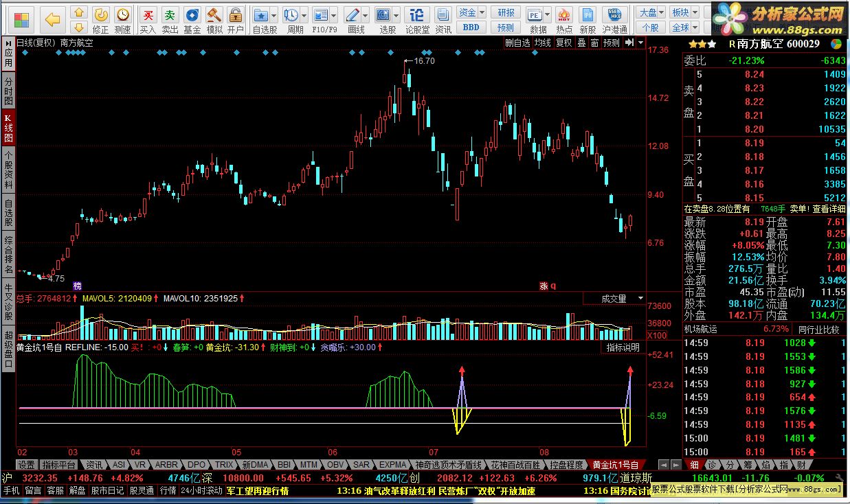
Task: Click 查看详细 to view order details
Action: coord(829,209)
